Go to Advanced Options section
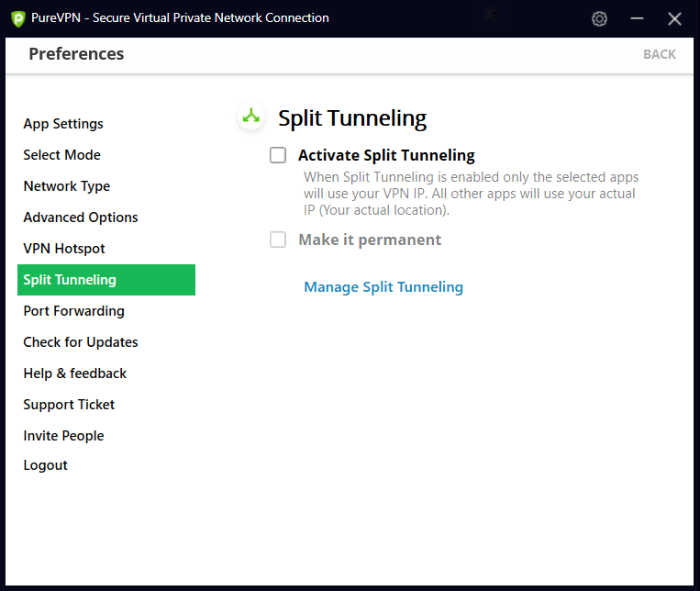This screenshot has width=700, height=591. pos(81,217)
